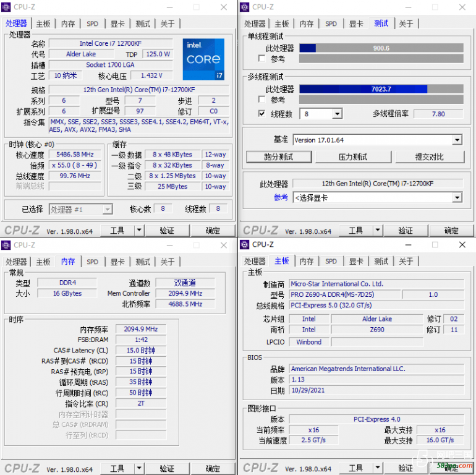Image resolution: width=476 pixels, height=475 pixels.
Task: Click the 名称 field Intel Core i7 12700KF
Action: [x=111, y=43]
